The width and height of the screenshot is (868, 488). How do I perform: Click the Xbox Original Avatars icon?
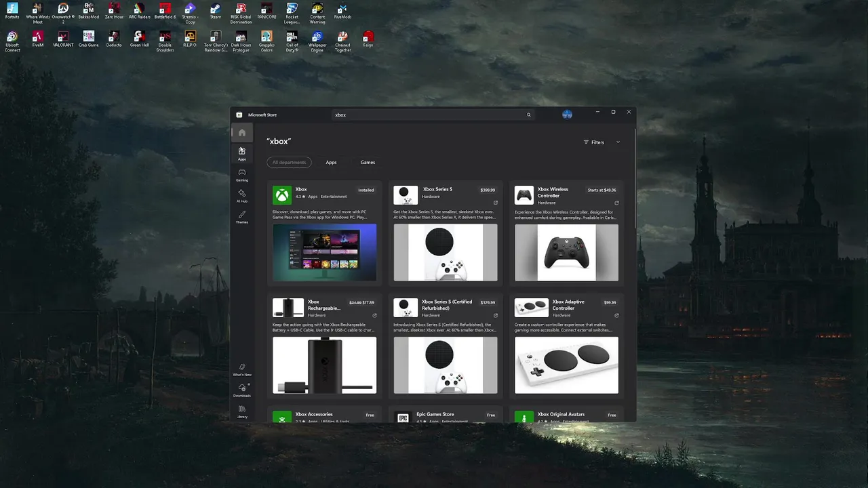[524, 417]
